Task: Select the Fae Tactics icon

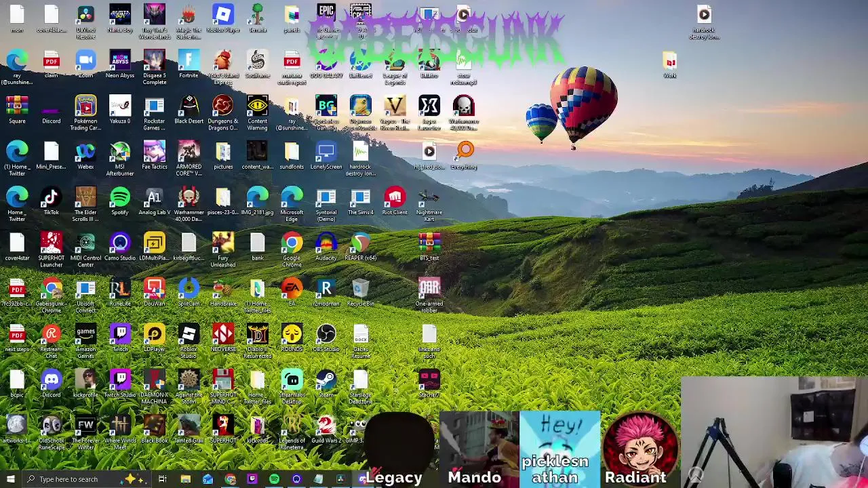Action: [154, 155]
